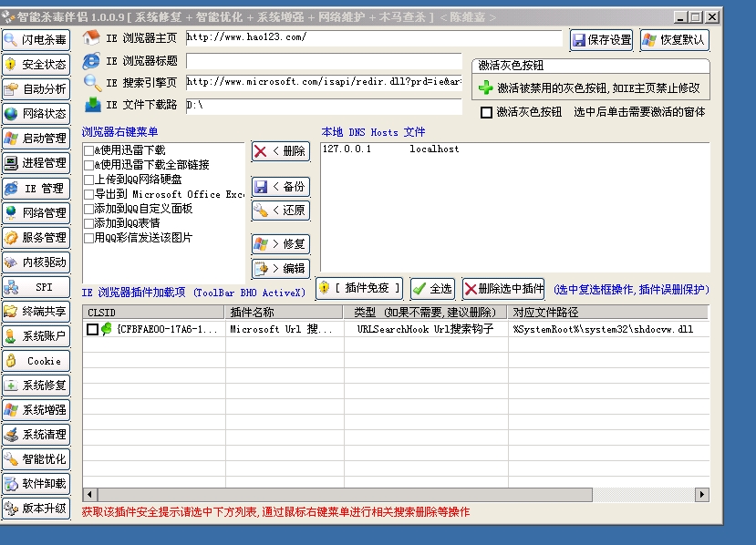Open 服务管理 sidebar item
Viewport: 756px width, 545px height.
point(36,237)
